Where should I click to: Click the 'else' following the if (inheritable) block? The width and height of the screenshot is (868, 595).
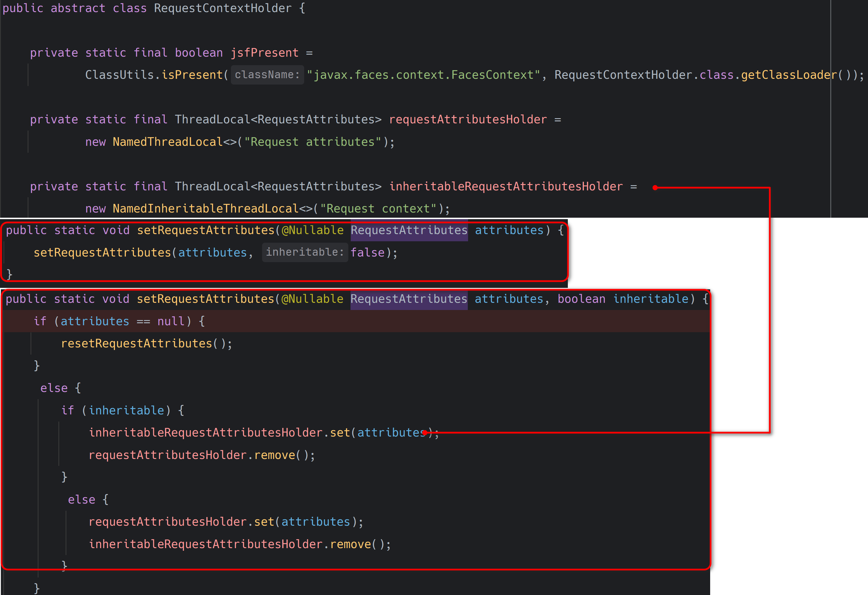tap(82, 500)
